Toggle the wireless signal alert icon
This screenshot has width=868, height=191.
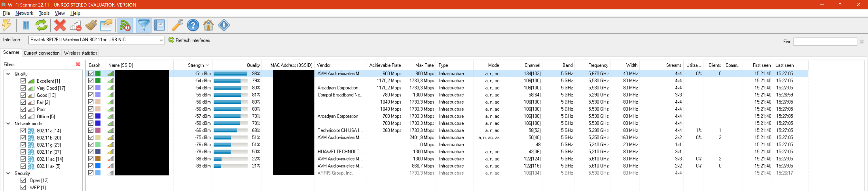(x=125, y=25)
